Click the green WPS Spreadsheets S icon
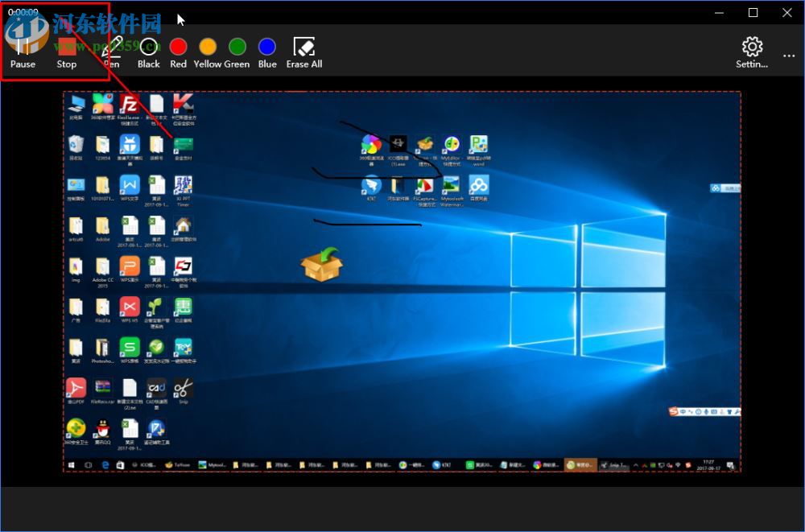The height and width of the screenshot is (532, 805). [130, 351]
